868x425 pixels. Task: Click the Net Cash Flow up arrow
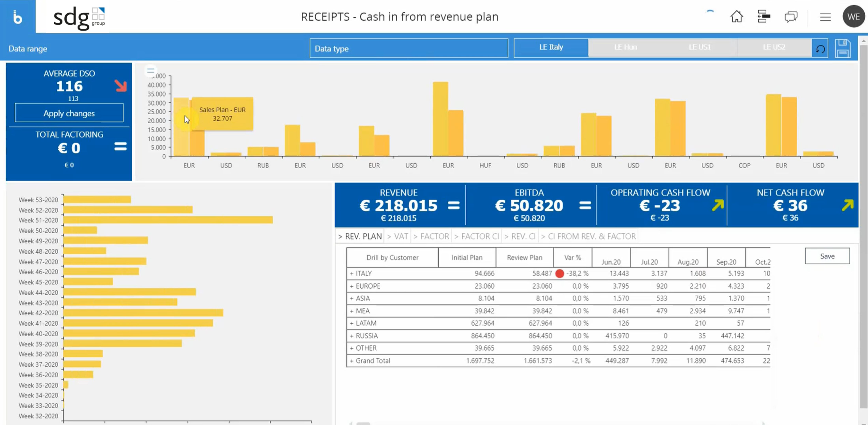click(x=847, y=205)
